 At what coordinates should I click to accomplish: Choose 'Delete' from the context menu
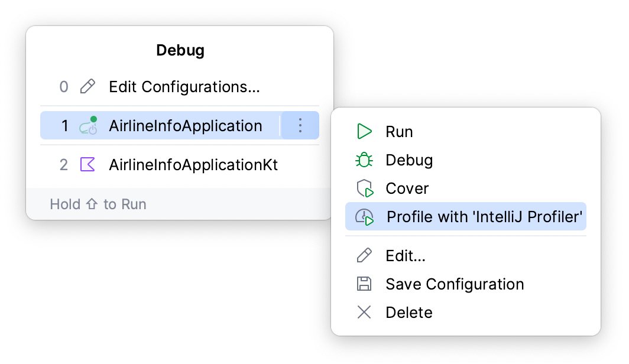point(409,312)
